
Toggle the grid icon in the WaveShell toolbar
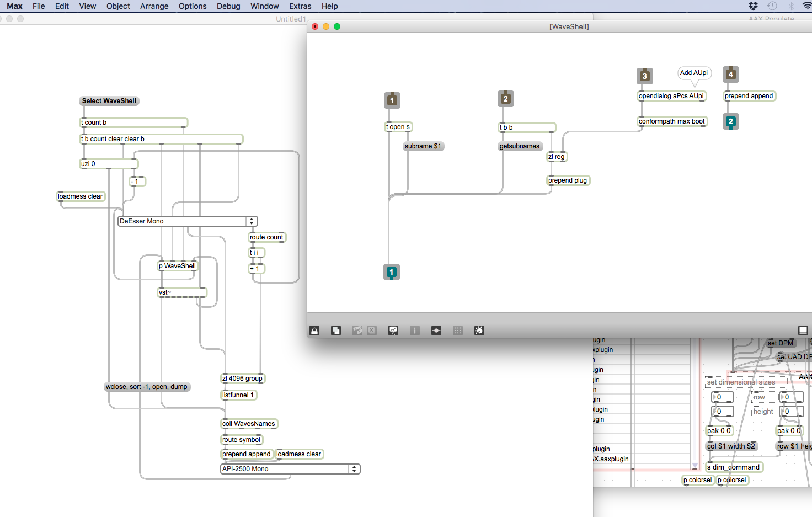coord(458,331)
